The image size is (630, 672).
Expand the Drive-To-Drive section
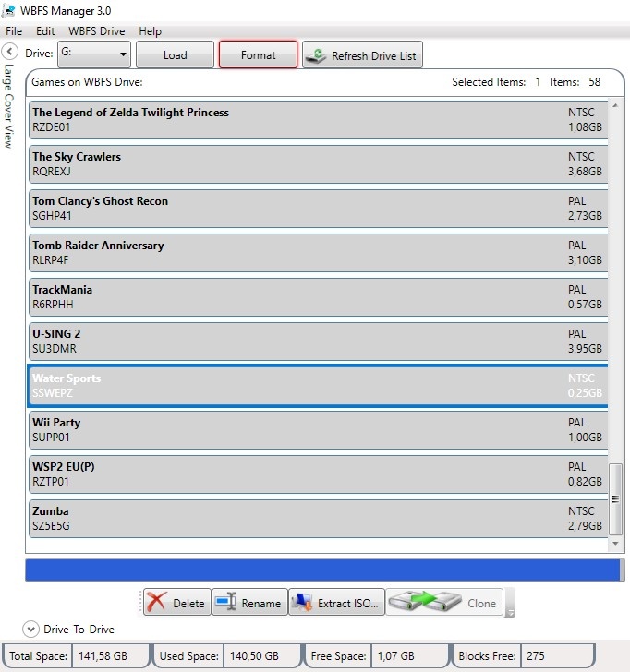click(31, 630)
